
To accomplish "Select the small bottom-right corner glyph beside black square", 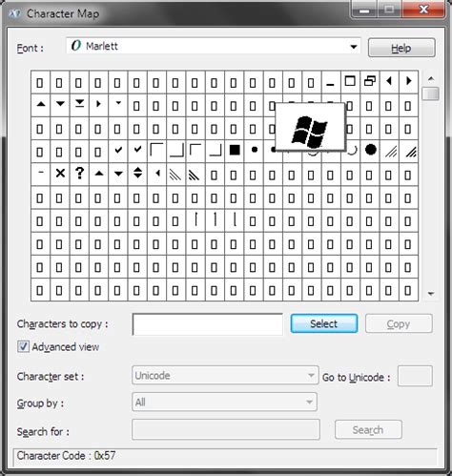I will [216, 151].
